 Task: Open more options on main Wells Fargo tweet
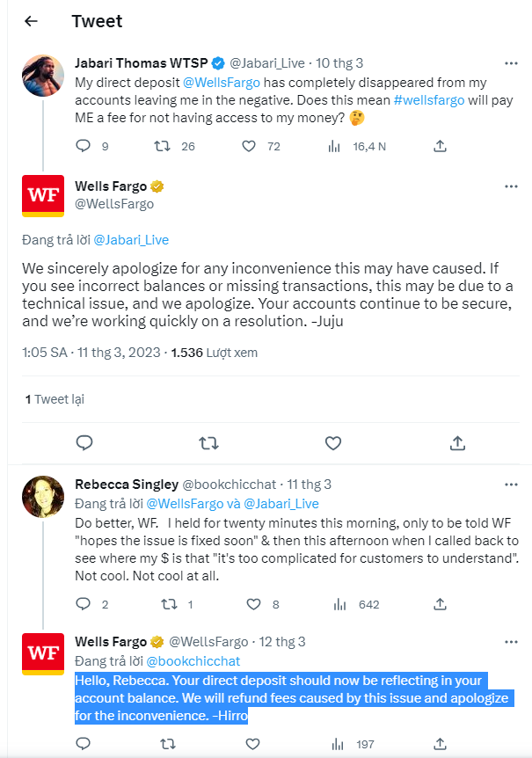(510, 187)
